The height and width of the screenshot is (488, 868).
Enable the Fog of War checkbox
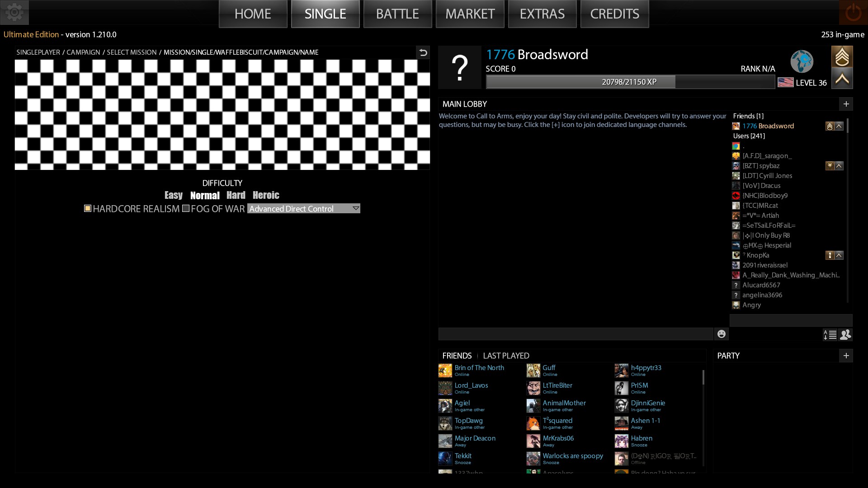click(x=186, y=209)
